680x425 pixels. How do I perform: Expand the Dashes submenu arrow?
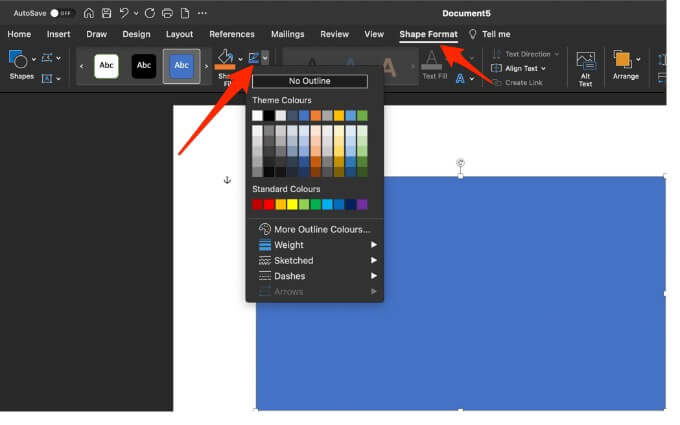coord(373,276)
